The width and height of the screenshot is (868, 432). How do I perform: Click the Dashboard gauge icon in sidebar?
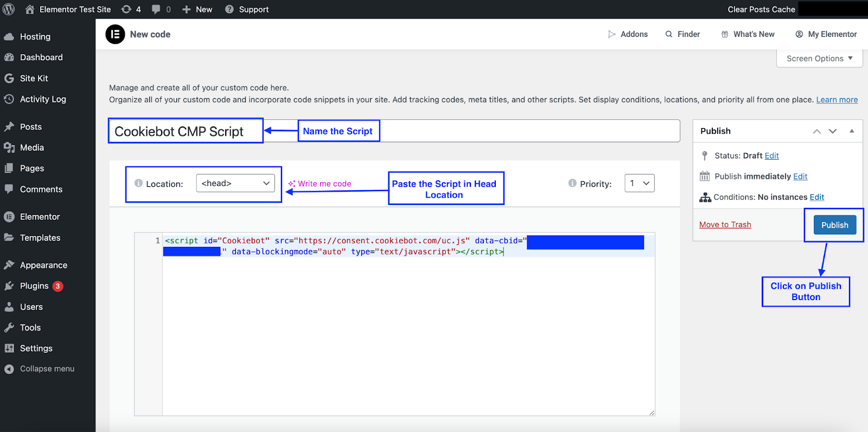tap(9, 58)
